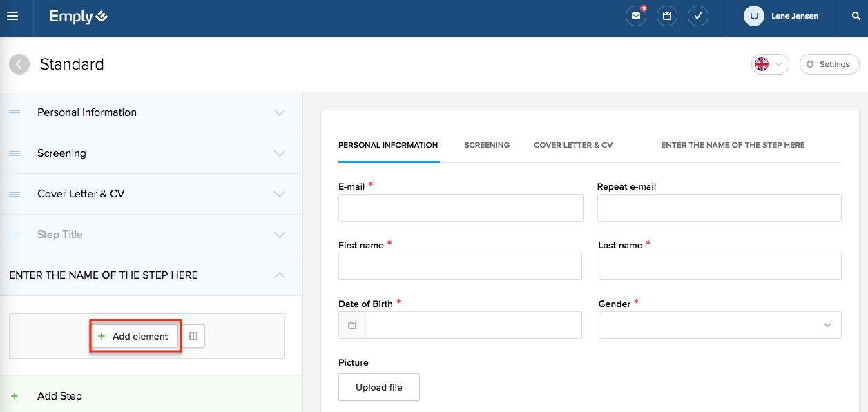Switch to the PERSONAL INFORMATION tab
Viewport: 868px width, 412px height.
[388, 145]
